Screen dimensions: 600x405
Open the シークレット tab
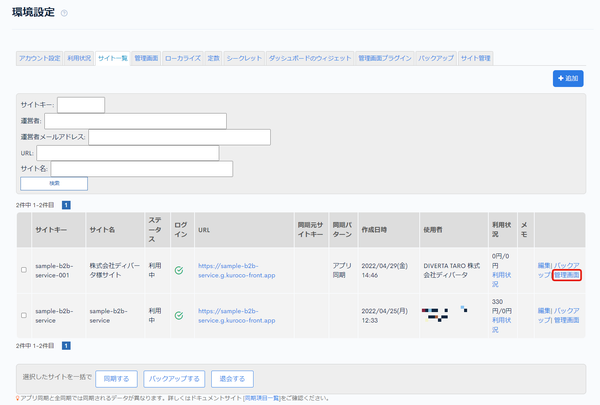(x=244, y=58)
